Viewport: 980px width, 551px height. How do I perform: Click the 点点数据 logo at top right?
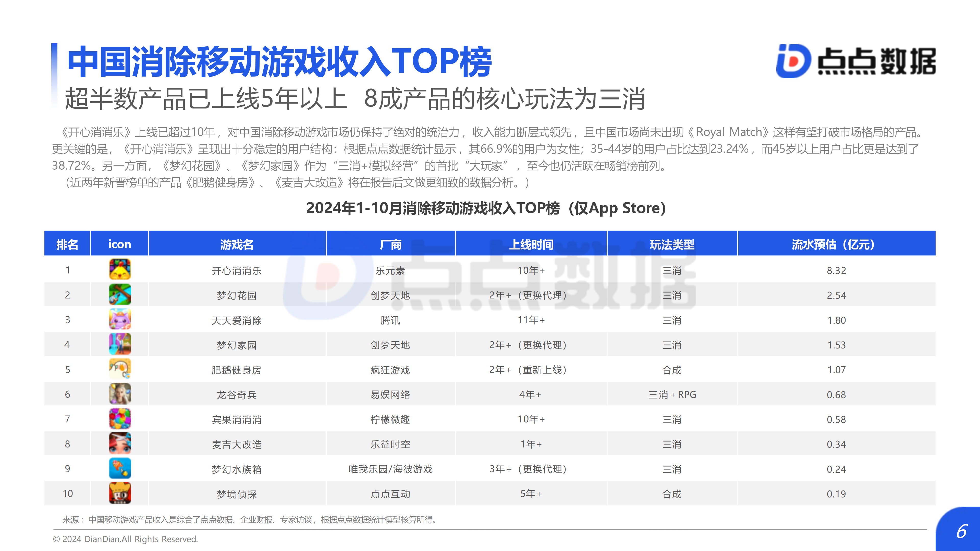click(856, 61)
